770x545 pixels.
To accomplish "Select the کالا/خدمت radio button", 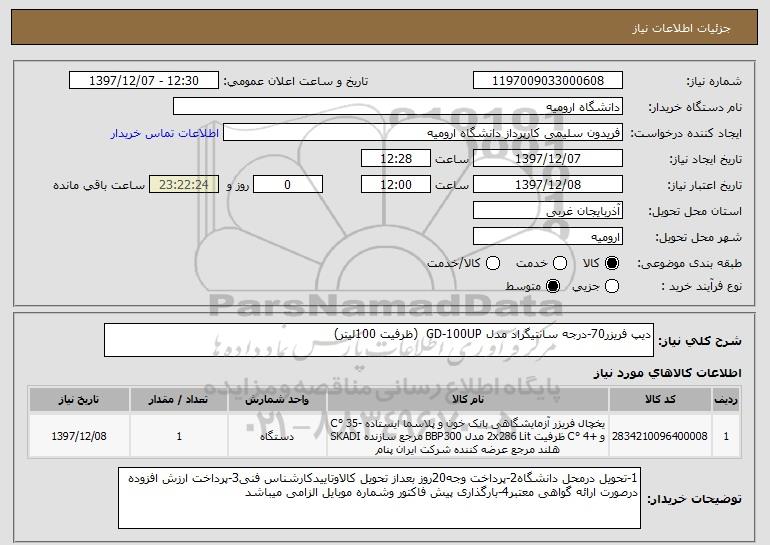I will point(493,263).
